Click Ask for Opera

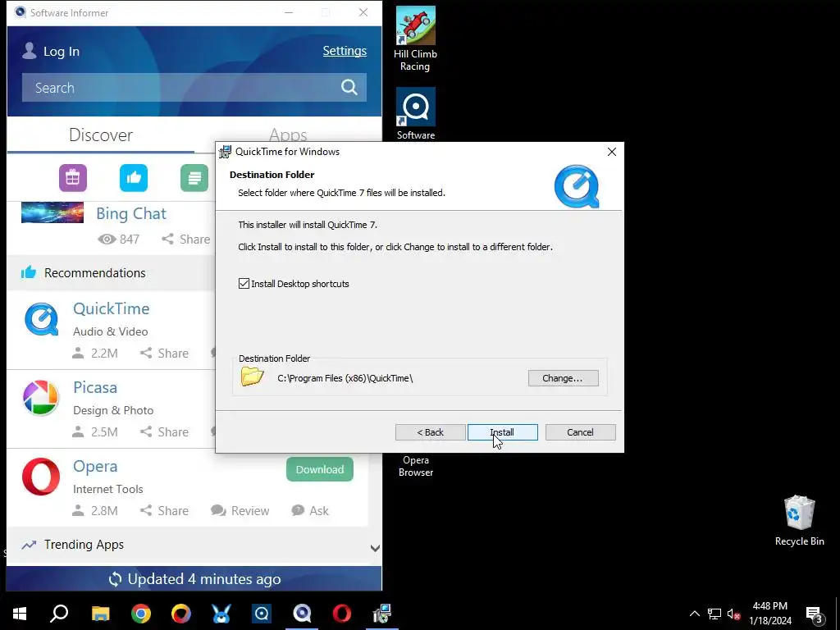click(310, 510)
